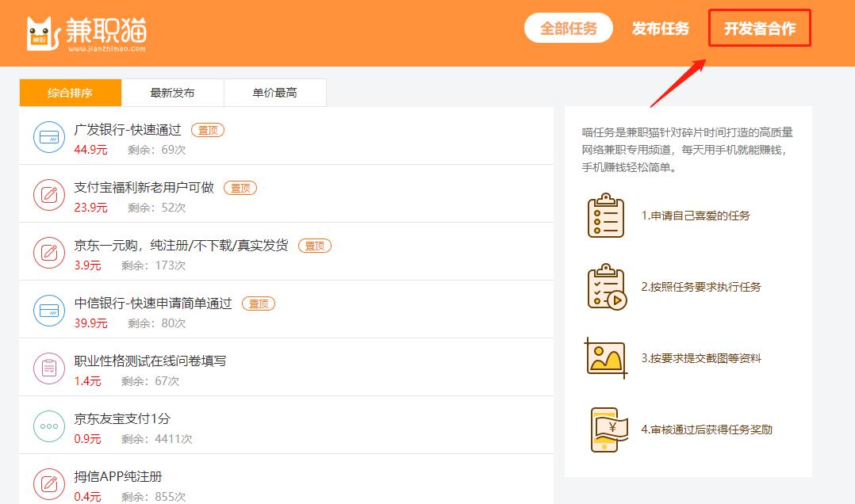Click the 3.9元 price
855x504 pixels.
pos(88,265)
